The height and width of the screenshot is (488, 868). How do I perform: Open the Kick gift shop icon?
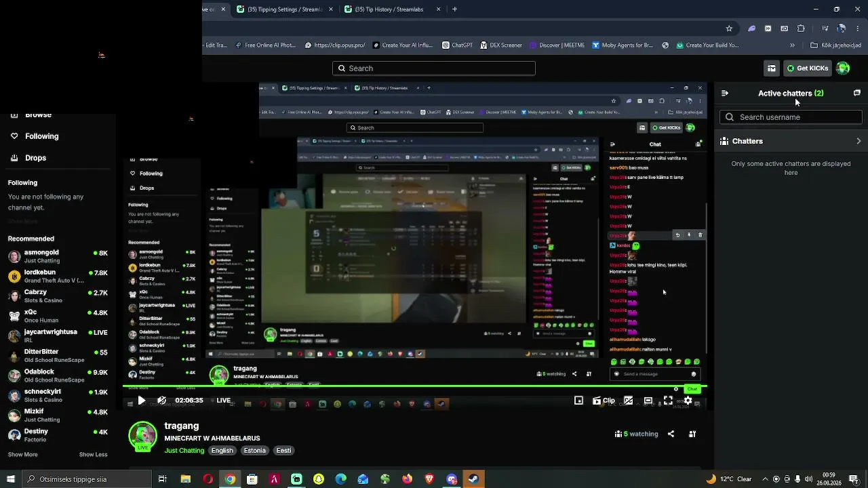772,68
